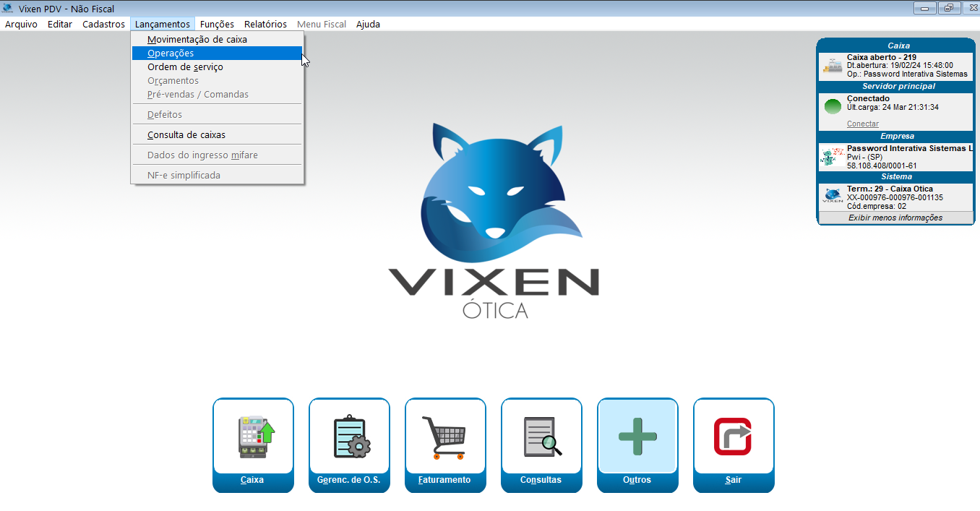
Task: Click Dados do ingresso mifare entry
Action: coord(217,155)
